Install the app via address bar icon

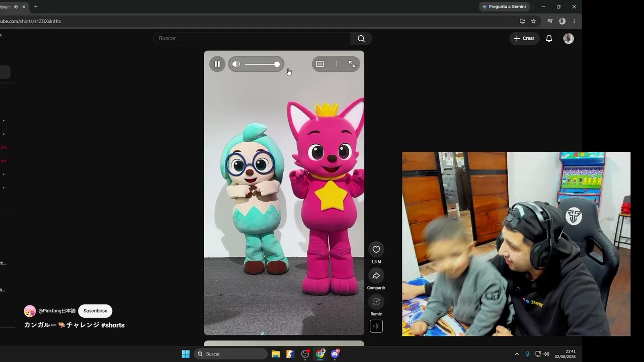(x=522, y=21)
